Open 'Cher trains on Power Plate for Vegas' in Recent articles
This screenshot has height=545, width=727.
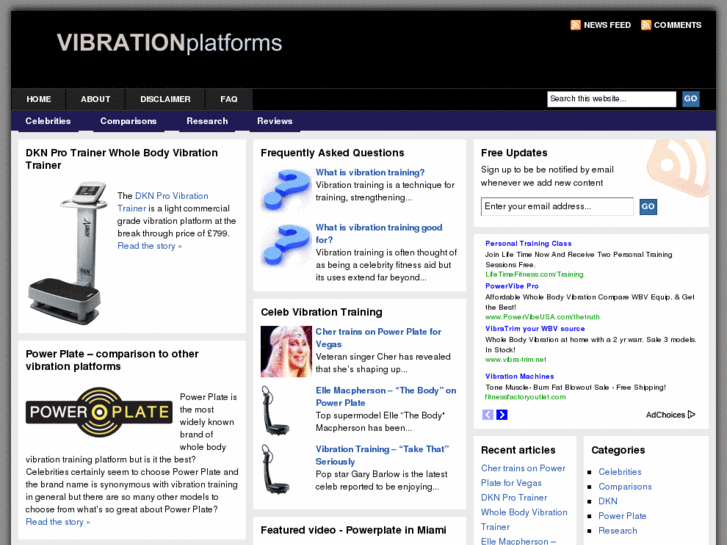(523, 475)
